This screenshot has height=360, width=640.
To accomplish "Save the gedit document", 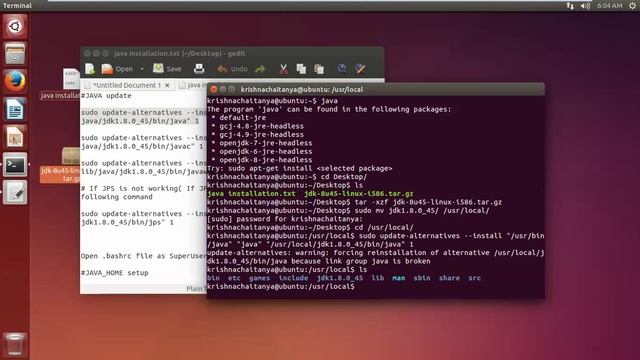I will 167,69.
